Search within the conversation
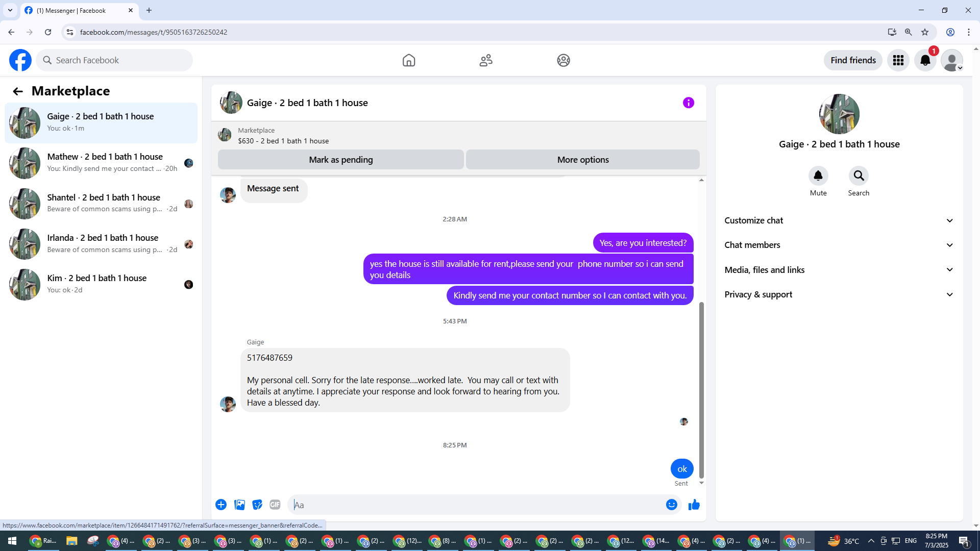The image size is (980, 551). click(859, 177)
